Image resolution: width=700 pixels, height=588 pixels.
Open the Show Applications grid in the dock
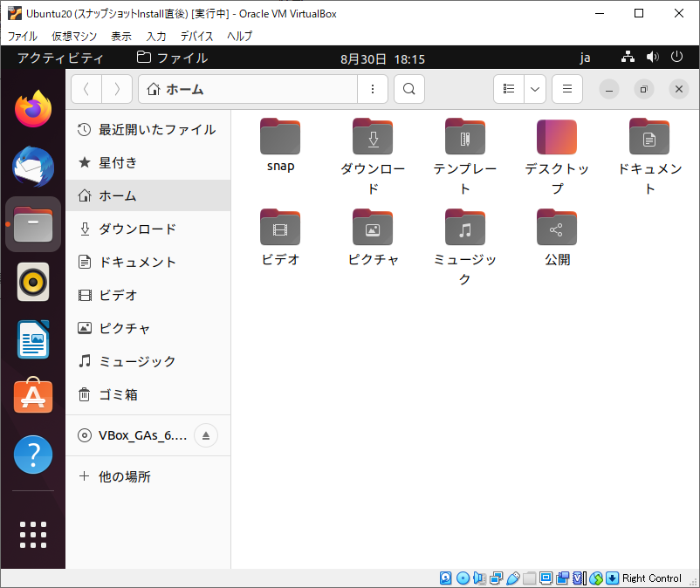point(32,535)
